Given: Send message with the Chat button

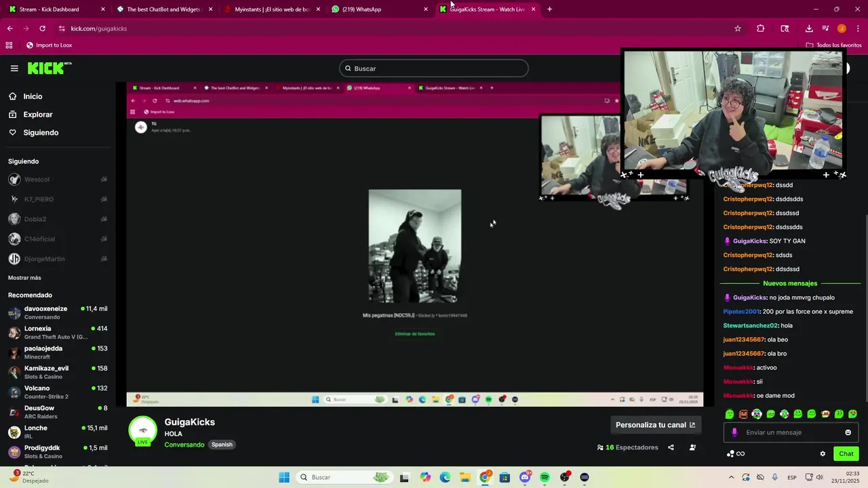Looking at the screenshot, I should 846,454.
